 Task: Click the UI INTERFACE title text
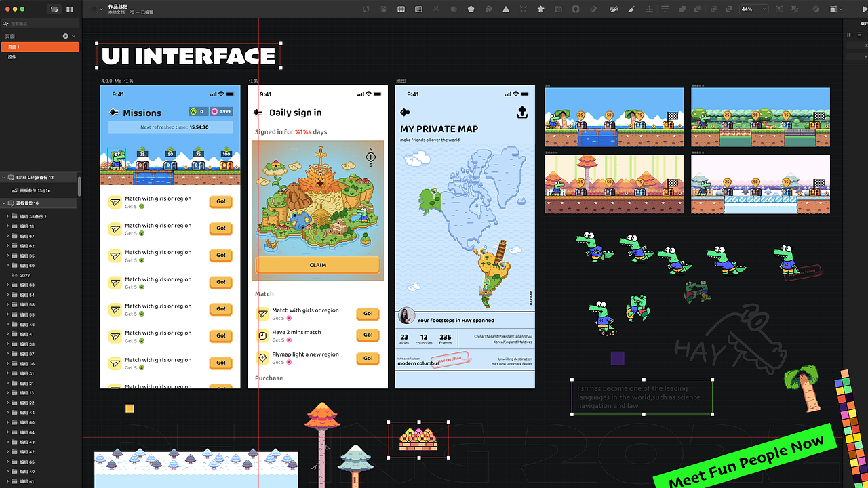click(189, 56)
